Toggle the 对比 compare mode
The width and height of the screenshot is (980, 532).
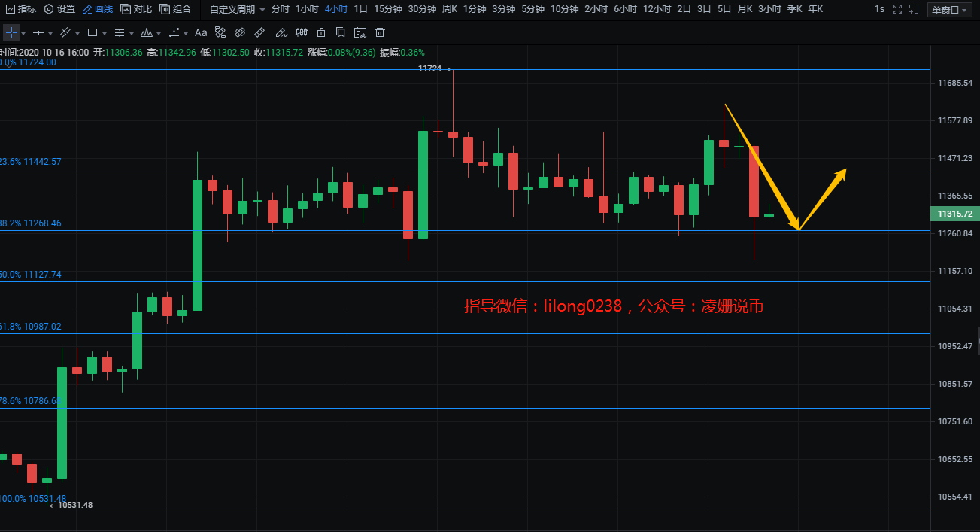[x=136, y=9]
